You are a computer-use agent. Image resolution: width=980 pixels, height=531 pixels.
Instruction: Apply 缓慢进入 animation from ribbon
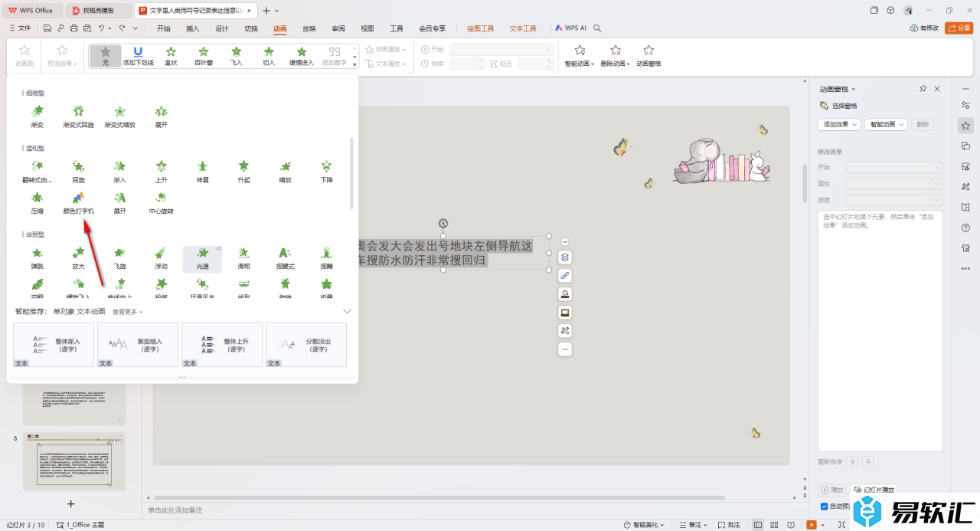pos(302,56)
